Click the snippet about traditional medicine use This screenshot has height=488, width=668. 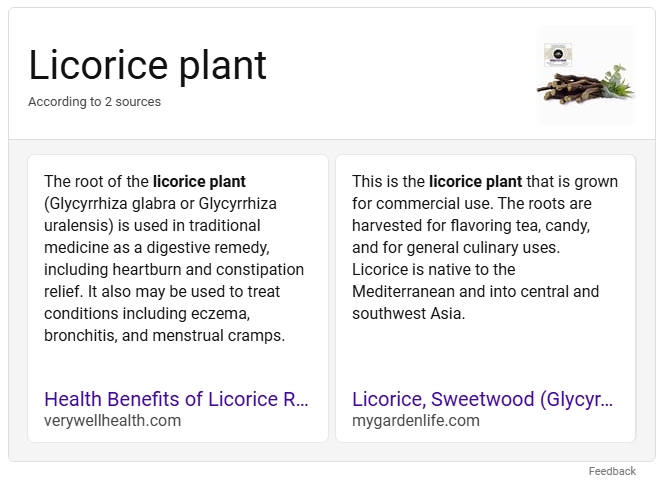[174, 258]
